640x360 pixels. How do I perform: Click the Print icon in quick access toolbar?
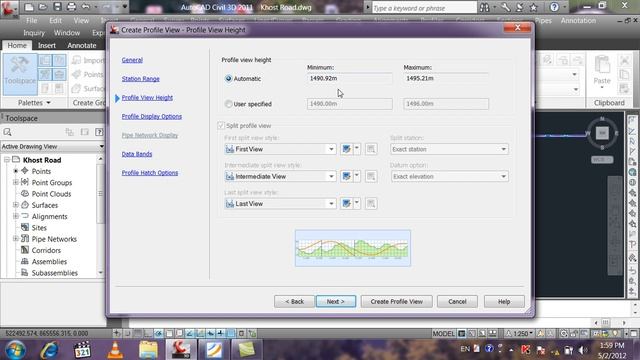pos(71,7)
